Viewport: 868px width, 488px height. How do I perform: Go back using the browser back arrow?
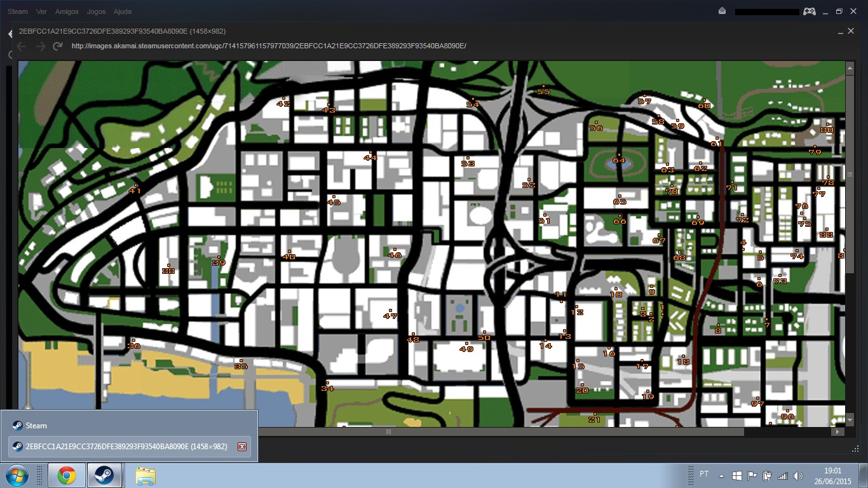pyautogui.click(x=22, y=46)
